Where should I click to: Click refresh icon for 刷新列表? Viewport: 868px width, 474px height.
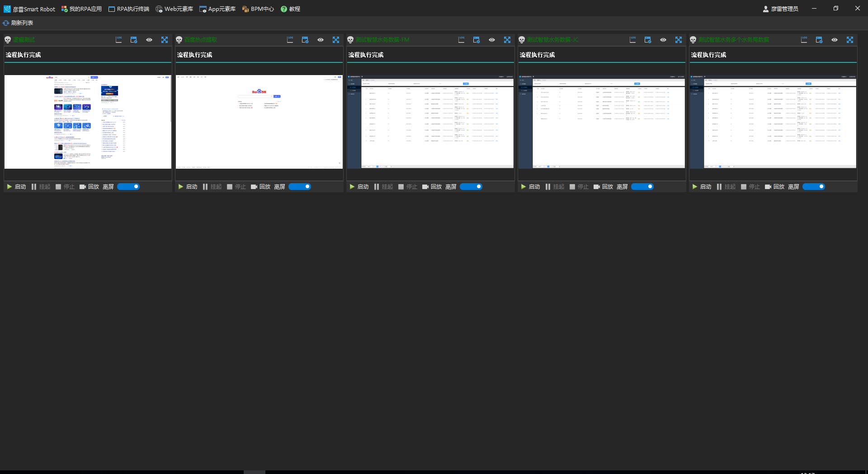click(6, 23)
